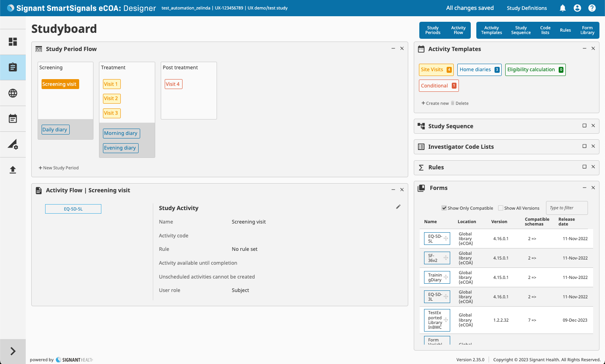This screenshot has width=605, height=364.
Task: Select Visit 3 in Treatment period
Action: click(112, 113)
